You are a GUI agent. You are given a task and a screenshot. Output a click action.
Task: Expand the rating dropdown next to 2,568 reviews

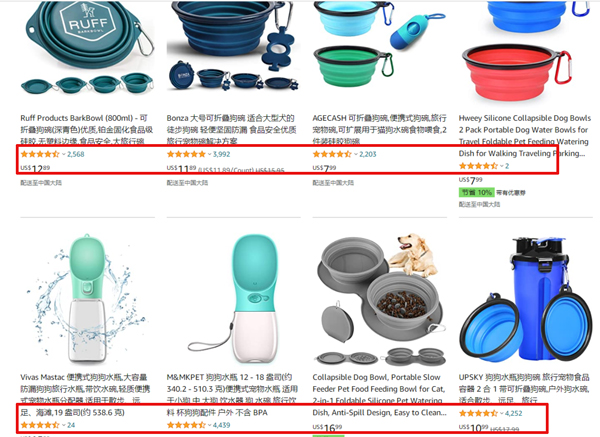[x=64, y=154]
